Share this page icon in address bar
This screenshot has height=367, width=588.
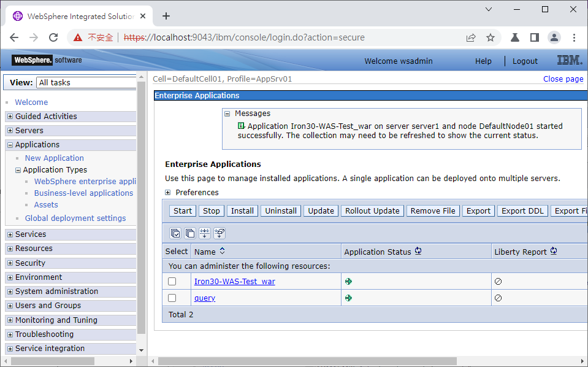tap(471, 37)
